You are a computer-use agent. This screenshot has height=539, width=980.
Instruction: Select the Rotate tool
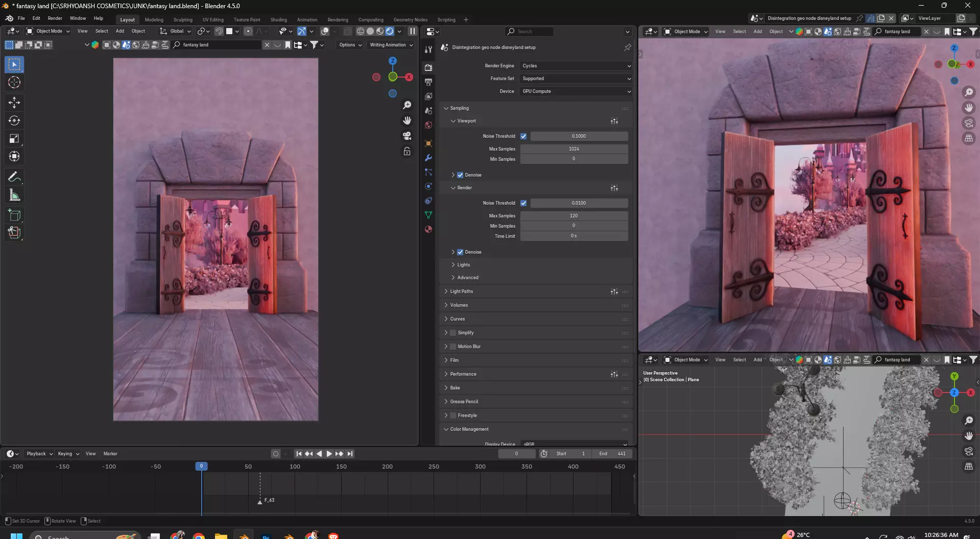14,120
